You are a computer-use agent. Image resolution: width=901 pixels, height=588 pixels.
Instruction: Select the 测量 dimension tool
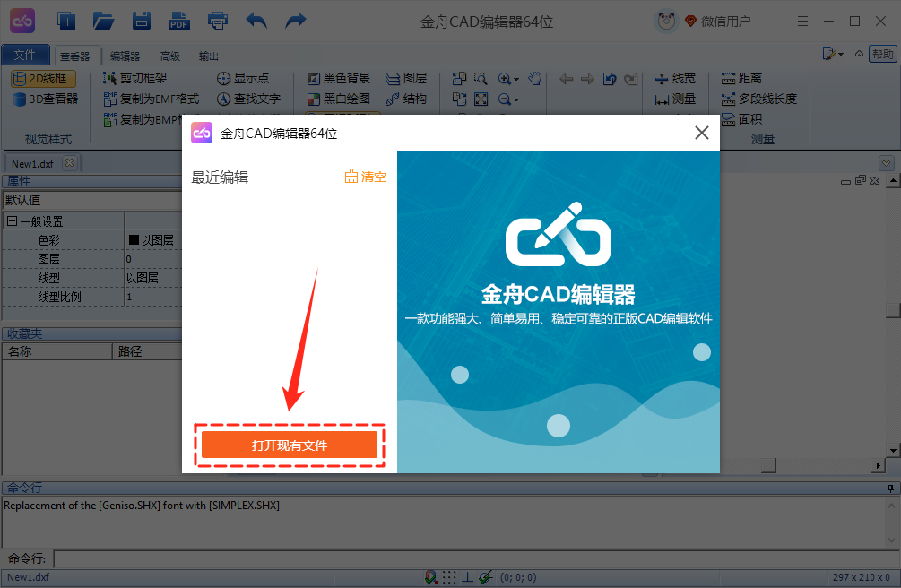[x=675, y=99]
